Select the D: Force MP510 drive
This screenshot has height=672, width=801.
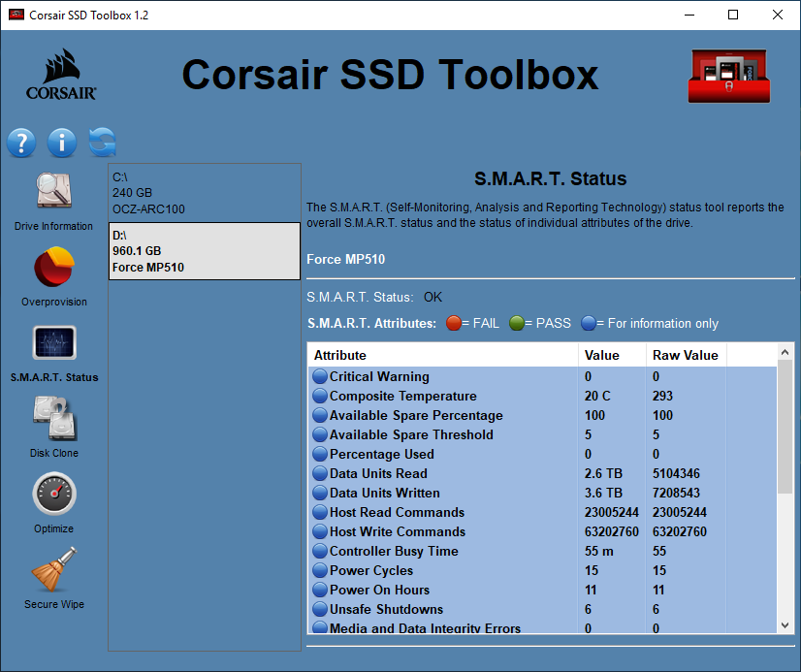(x=204, y=250)
